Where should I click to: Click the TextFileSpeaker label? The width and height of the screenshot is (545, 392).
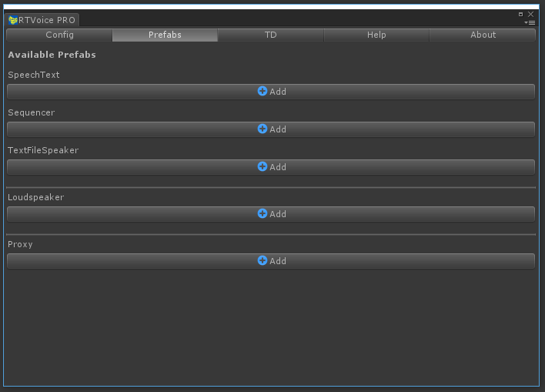pos(43,150)
